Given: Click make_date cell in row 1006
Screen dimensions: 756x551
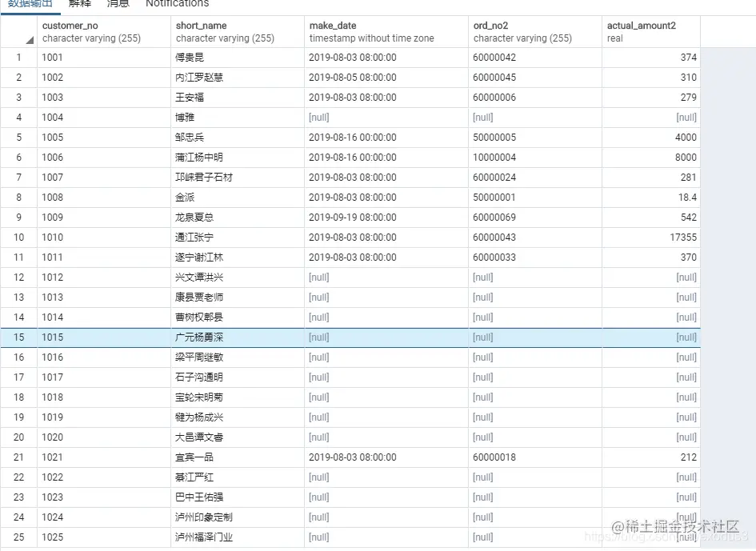Looking at the screenshot, I should (x=386, y=158).
